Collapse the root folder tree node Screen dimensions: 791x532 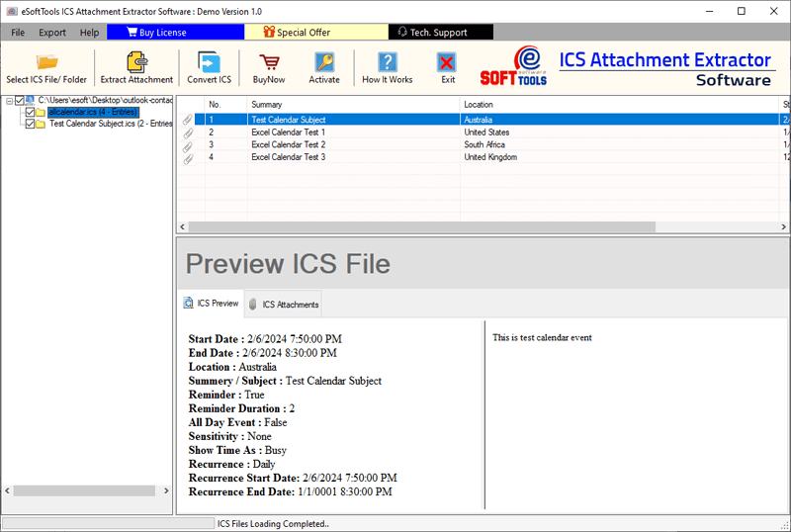(9, 101)
